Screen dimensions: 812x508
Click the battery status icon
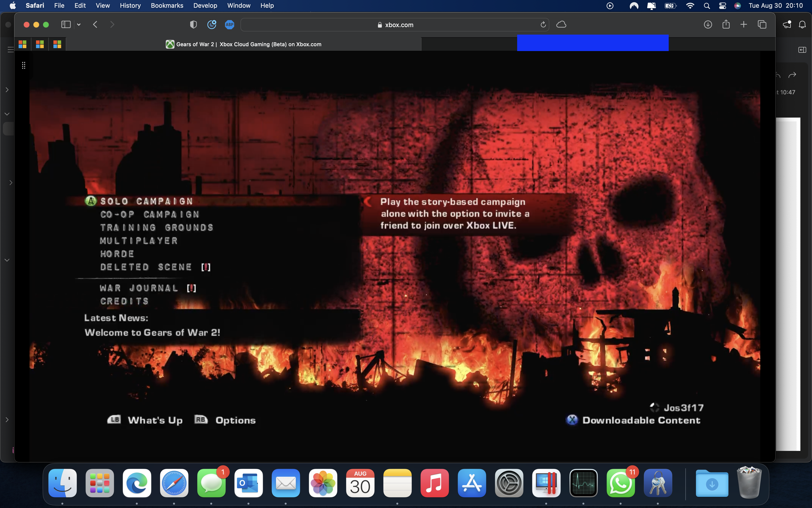[670, 5]
